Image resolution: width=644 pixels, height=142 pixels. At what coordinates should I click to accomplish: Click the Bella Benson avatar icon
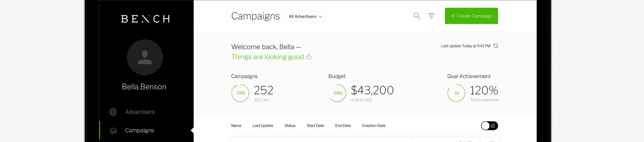coord(145,57)
